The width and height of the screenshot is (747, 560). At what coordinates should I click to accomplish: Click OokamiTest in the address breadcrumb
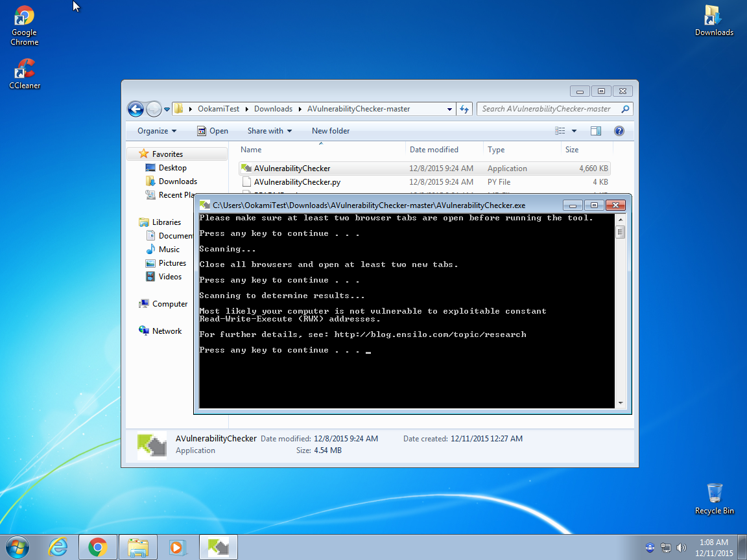pyautogui.click(x=218, y=109)
